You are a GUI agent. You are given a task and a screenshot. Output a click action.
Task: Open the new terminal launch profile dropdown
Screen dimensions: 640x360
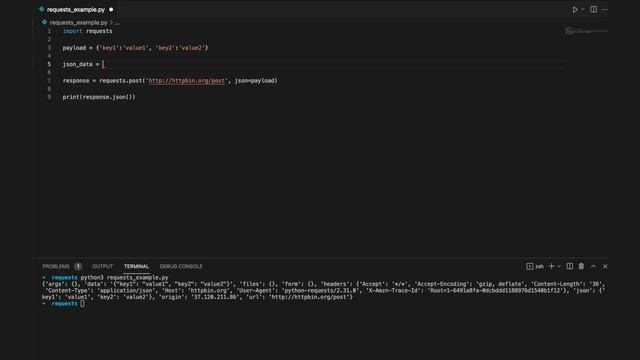[559, 267]
